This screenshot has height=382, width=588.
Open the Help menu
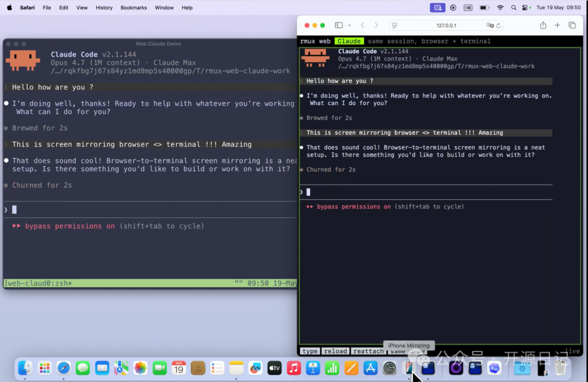coord(187,8)
